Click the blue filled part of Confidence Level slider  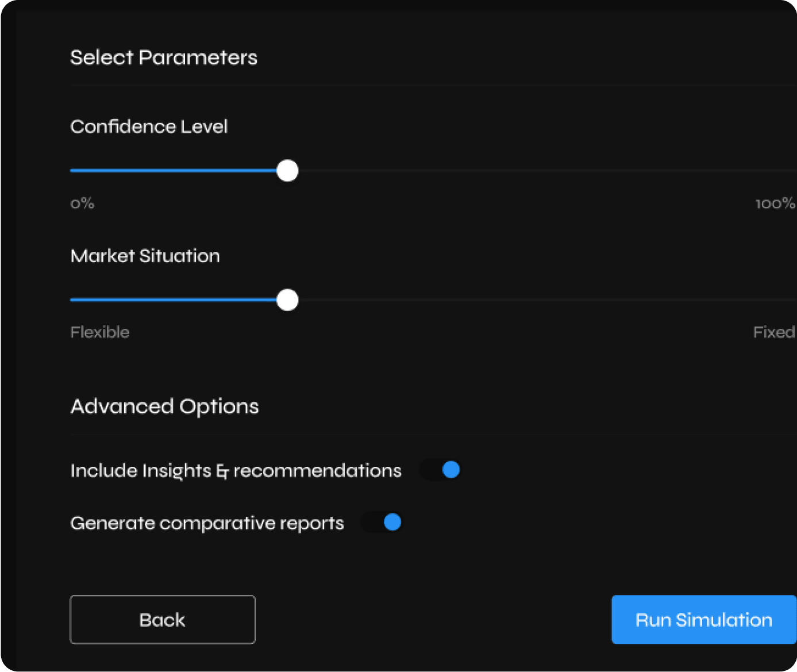click(172, 171)
